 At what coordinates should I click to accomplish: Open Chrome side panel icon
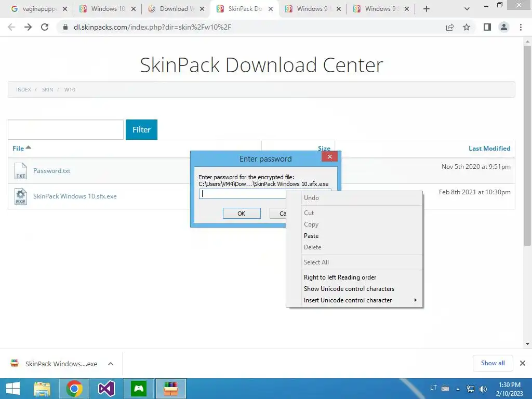point(487,27)
